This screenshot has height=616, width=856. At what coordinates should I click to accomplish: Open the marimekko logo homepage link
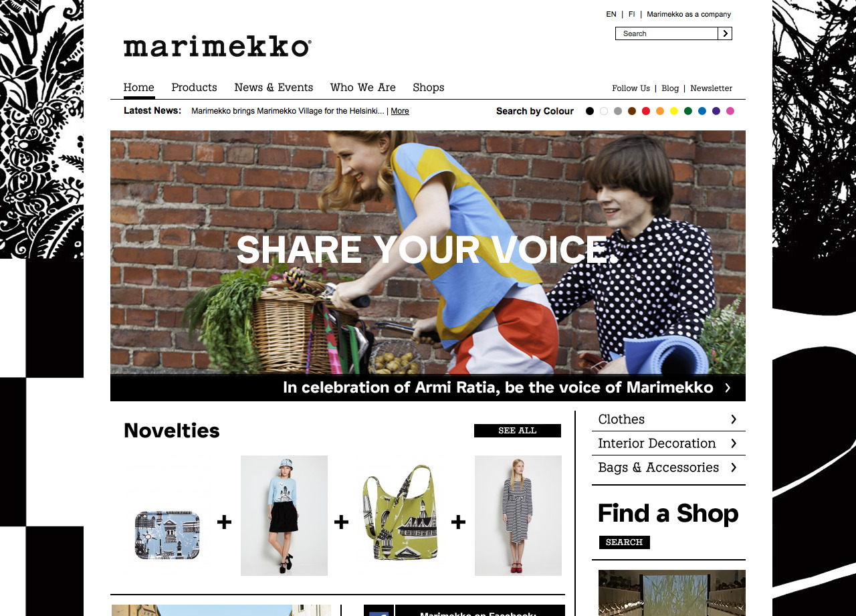[x=217, y=47]
